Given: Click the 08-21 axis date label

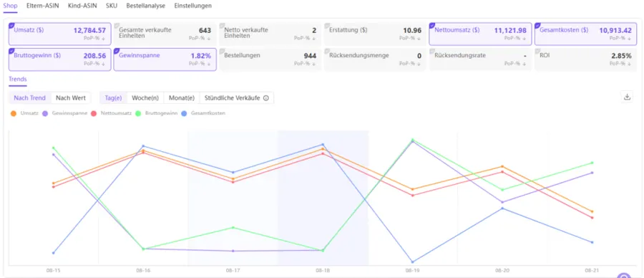Looking at the screenshot, I should [x=592, y=271].
